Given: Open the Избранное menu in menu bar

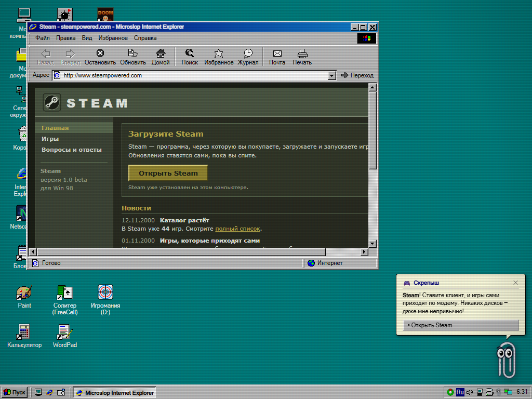Looking at the screenshot, I should tap(113, 38).
